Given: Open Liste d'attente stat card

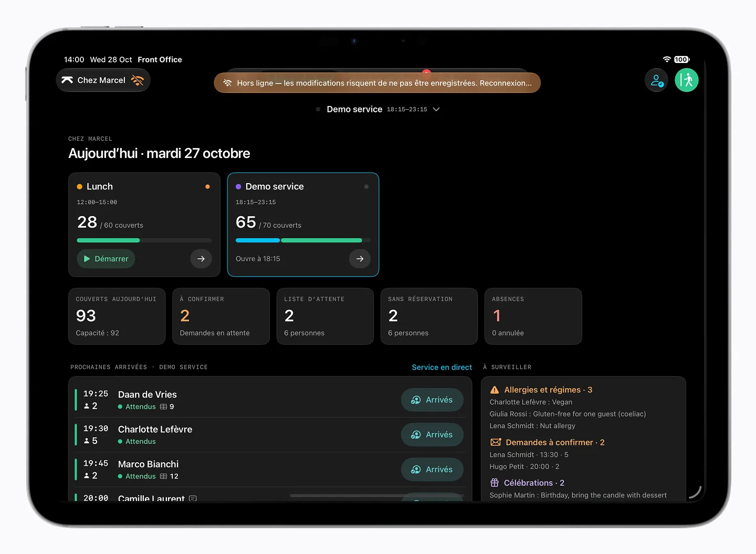Looking at the screenshot, I should pos(325,316).
